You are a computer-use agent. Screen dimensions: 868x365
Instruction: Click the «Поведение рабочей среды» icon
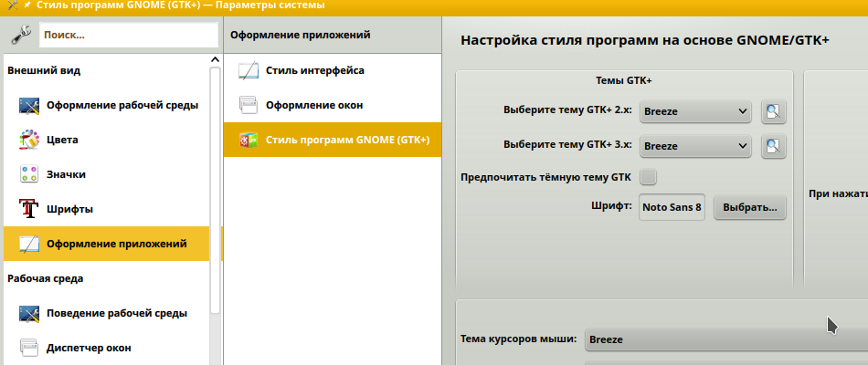coord(29,314)
